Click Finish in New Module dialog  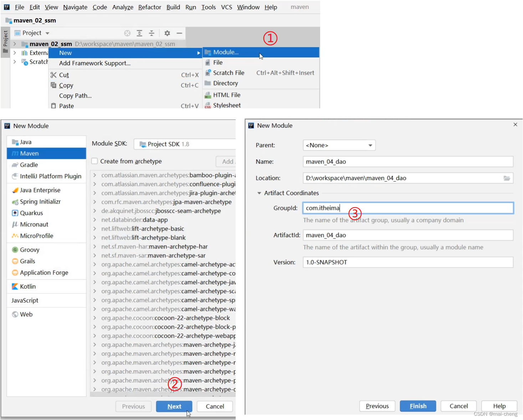click(x=418, y=406)
